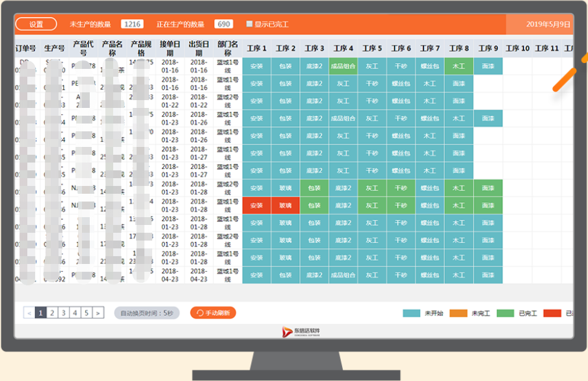Click the 出货日期 column header
Image resolution: width=588 pixels, height=381 pixels.
coord(198,48)
